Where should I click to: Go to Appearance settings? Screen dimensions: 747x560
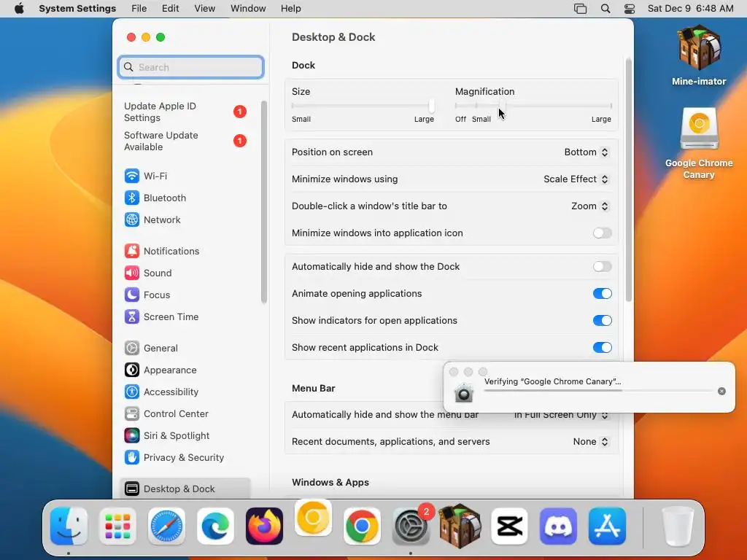coord(186,370)
